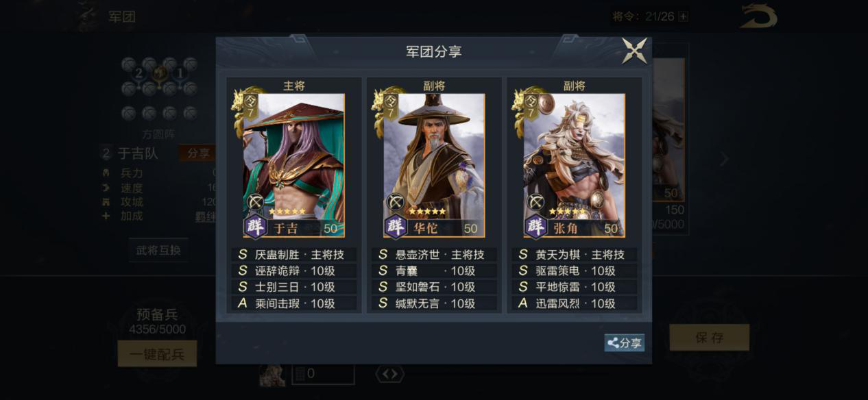The height and width of the screenshot is (400, 868).
Task: Click the archer troop icon on 于吉 card
Action: pos(255,202)
